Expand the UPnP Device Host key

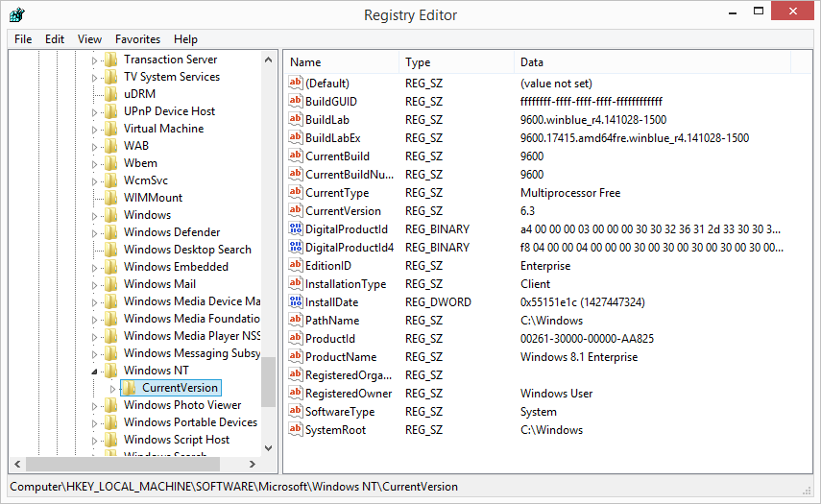click(x=94, y=112)
